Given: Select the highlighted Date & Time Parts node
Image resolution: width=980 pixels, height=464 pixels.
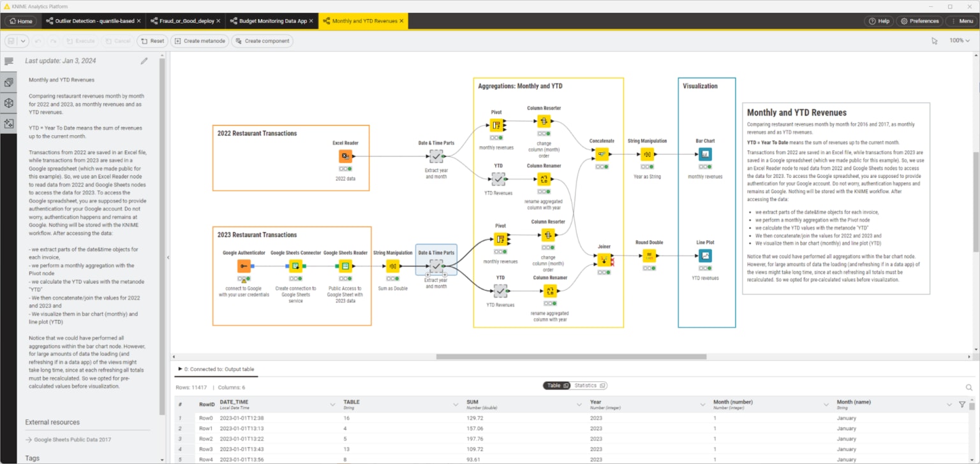Looking at the screenshot, I should (436, 266).
